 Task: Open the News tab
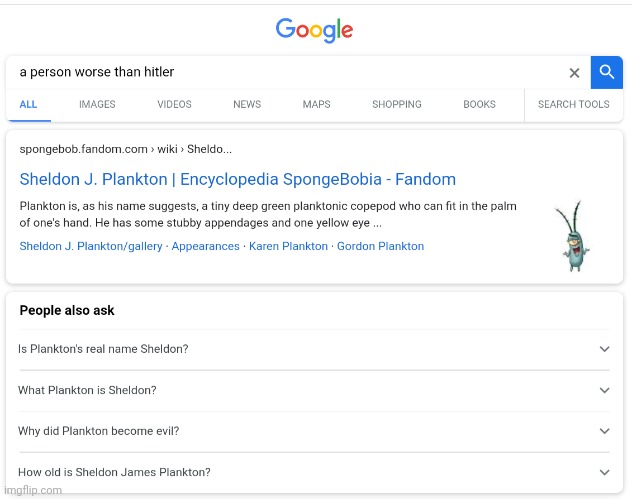tap(247, 104)
